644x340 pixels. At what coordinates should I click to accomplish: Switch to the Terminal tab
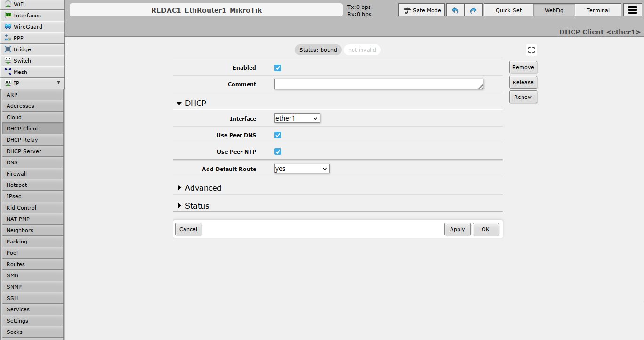(597, 10)
